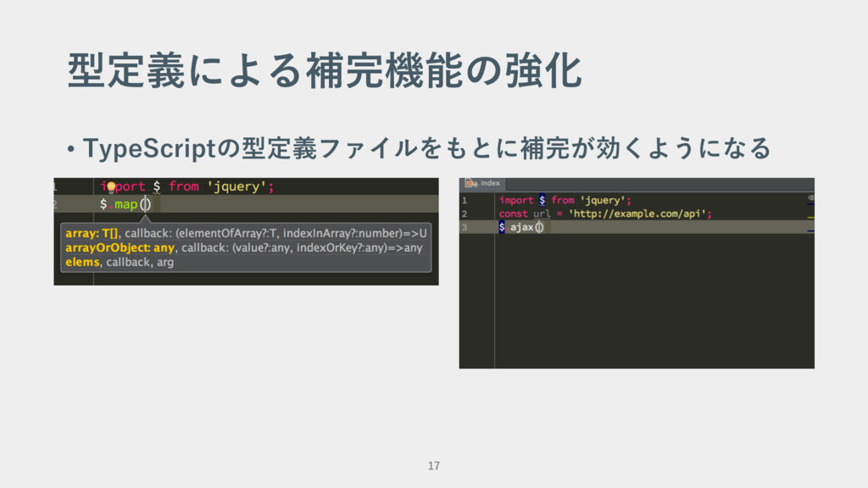Click line number 2 in right editor gutter
The image size is (868, 488).
(x=465, y=213)
